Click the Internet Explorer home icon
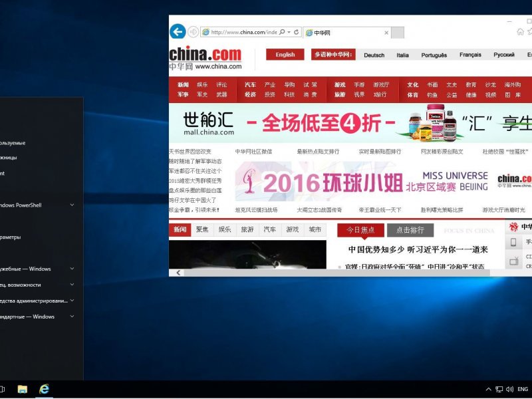 tap(520, 32)
